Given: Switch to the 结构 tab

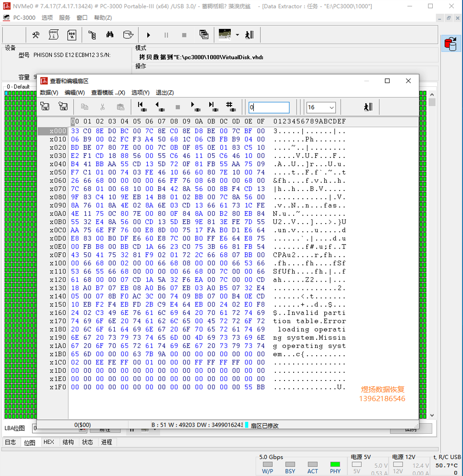Looking at the screenshot, I should pyautogui.click(x=68, y=442).
